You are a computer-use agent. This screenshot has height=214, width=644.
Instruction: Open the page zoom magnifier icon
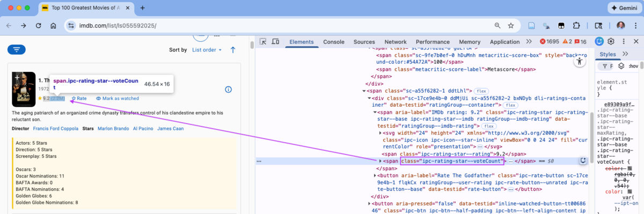[497, 25]
